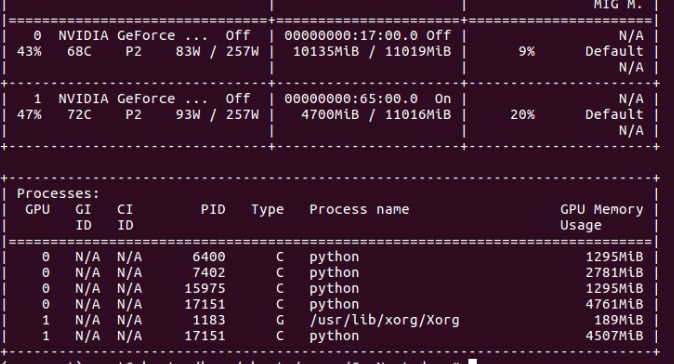
Task: Click bus ID 00000000:17:00.0
Action: [x=351, y=36]
